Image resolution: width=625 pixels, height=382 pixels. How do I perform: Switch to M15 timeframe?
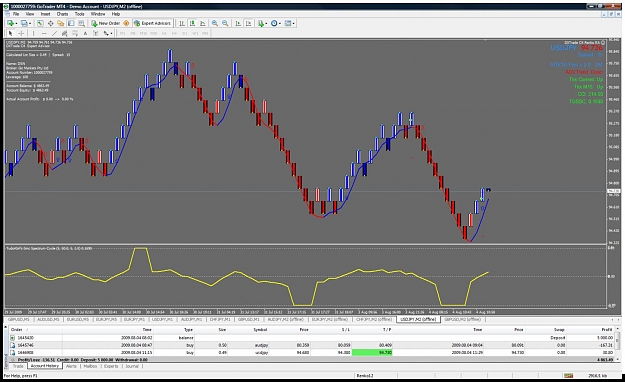[143, 33]
